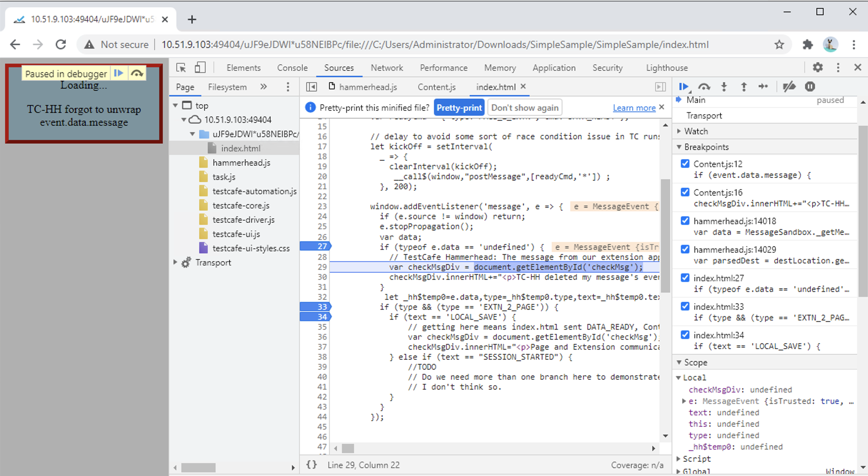The image size is (868, 476).
Task: Uncheck the Content.js:12 breakpoint
Action: coord(685,163)
